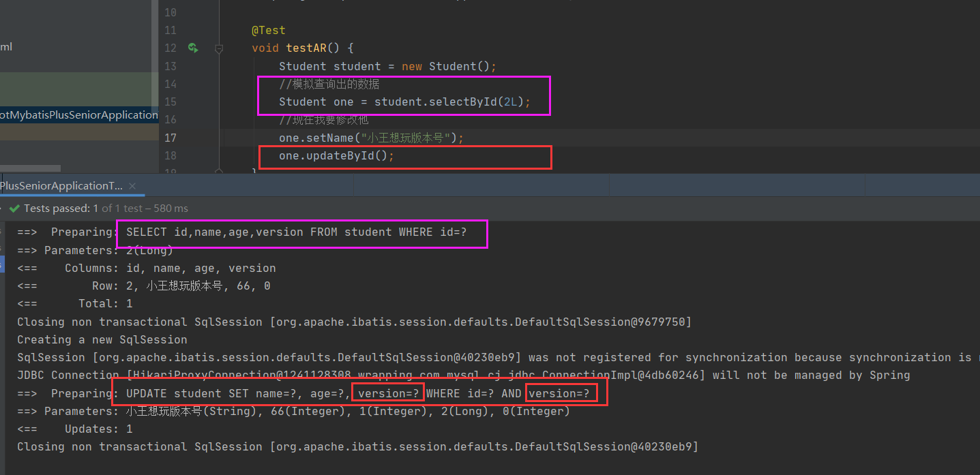Collapse the testAR method with its fold arrow

218,48
